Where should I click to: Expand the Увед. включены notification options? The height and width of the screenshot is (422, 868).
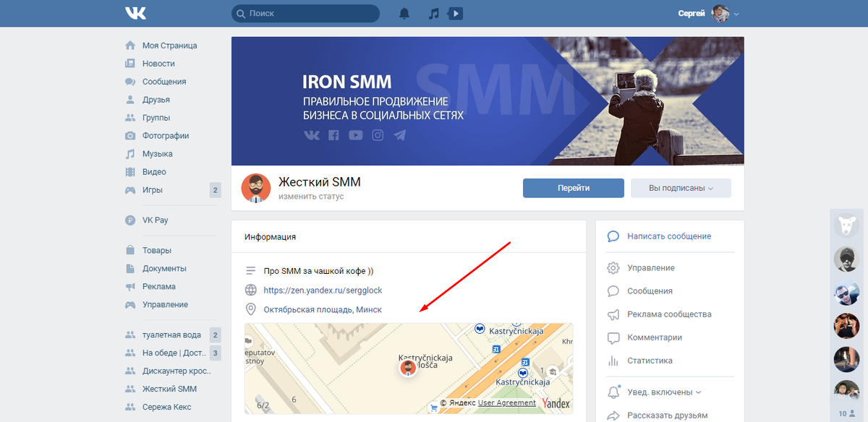(699, 392)
